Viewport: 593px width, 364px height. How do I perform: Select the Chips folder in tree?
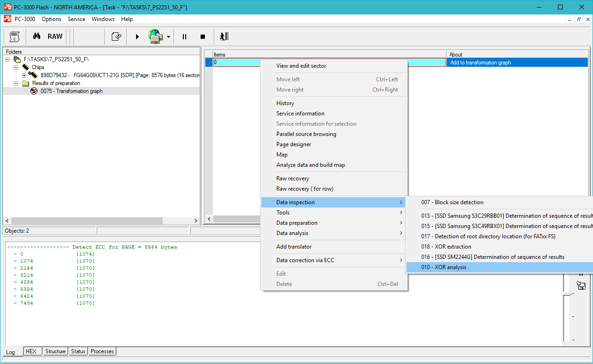click(38, 67)
